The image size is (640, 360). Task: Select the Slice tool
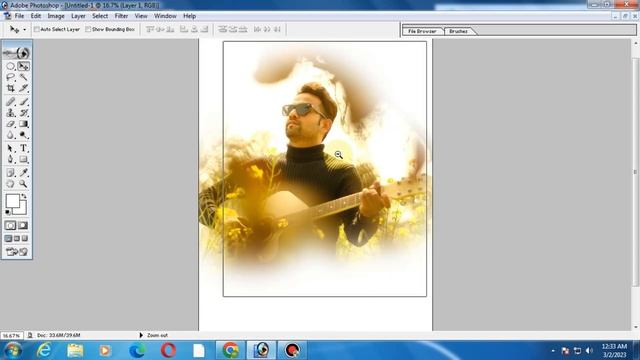pos(23,88)
